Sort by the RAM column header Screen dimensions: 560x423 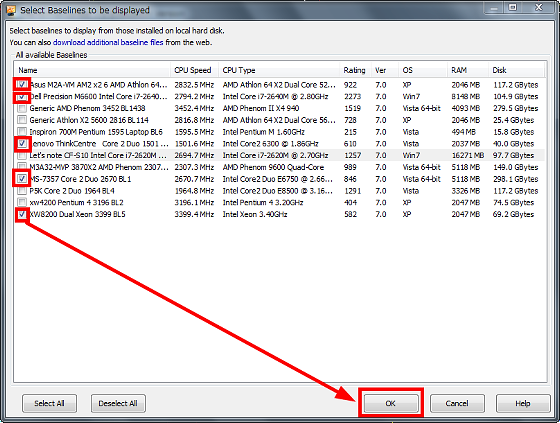point(468,70)
